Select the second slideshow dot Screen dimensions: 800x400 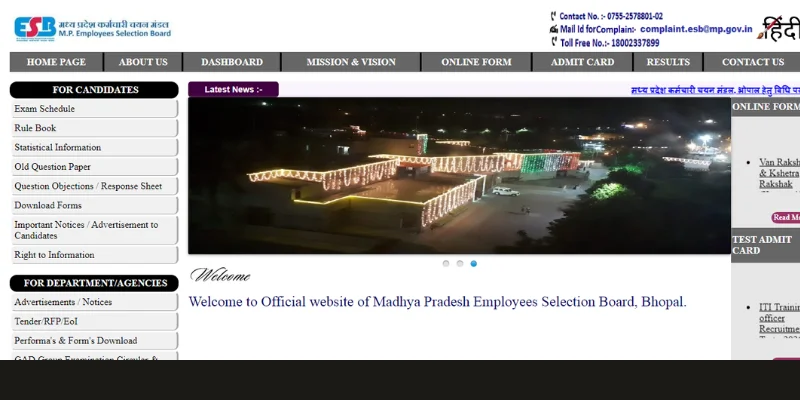[x=460, y=263]
